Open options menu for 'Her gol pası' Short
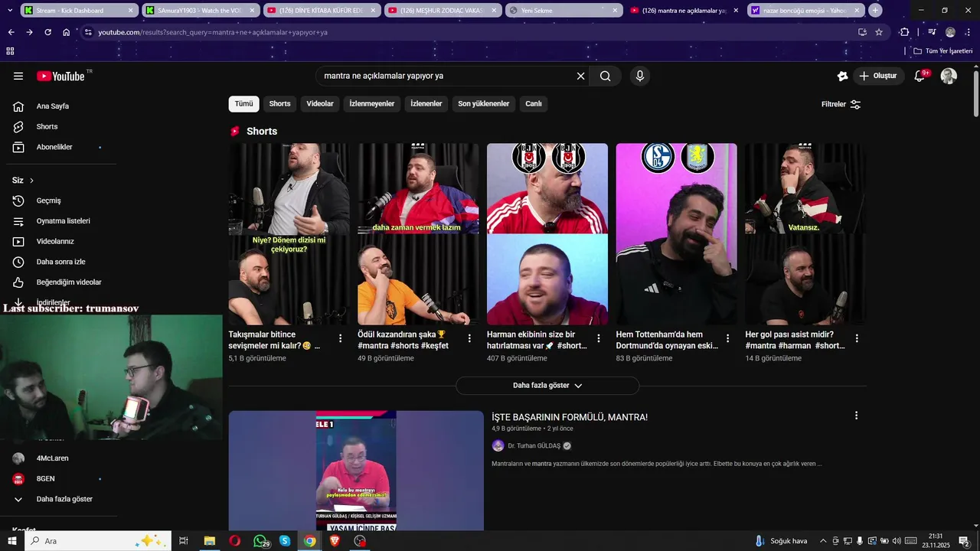This screenshot has width=980, height=551. pos(857,338)
